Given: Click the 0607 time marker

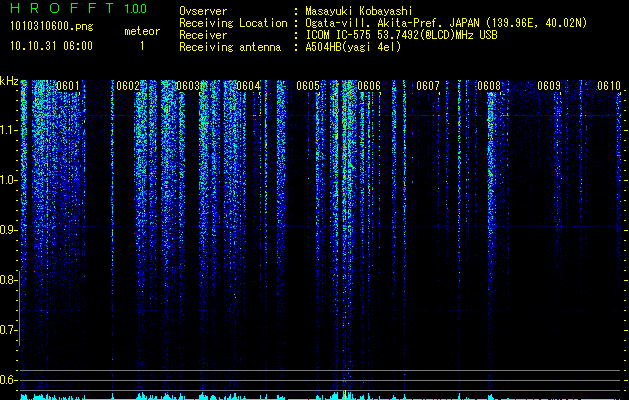Looking at the screenshot, I should [428, 85].
